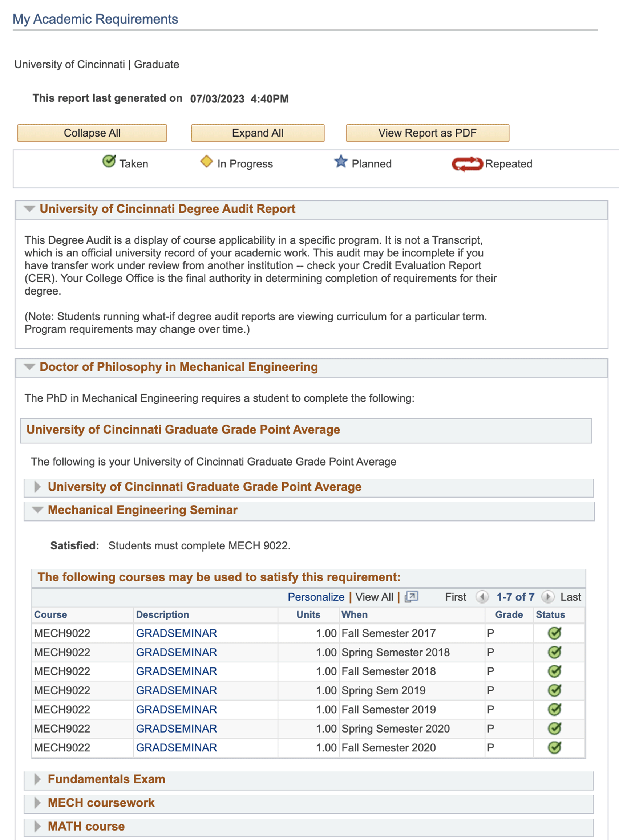Open View Report as PDF
The image size is (619, 840).
pos(427,133)
